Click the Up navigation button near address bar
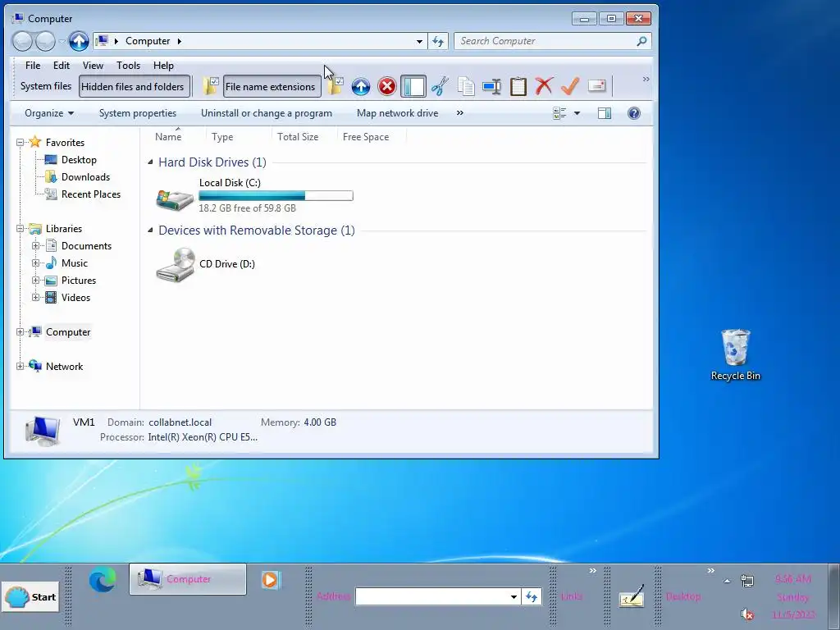 point(79,41)
